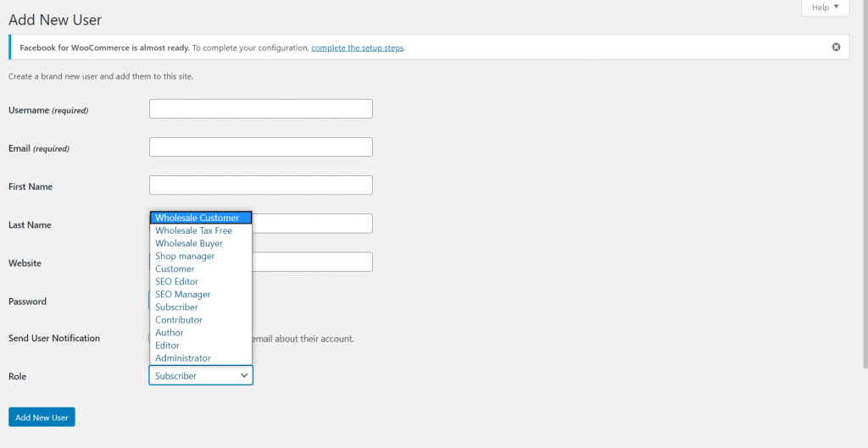Screen dimensions: 868x448
Task: Pick SEO Manager role option
Action: 201,294
